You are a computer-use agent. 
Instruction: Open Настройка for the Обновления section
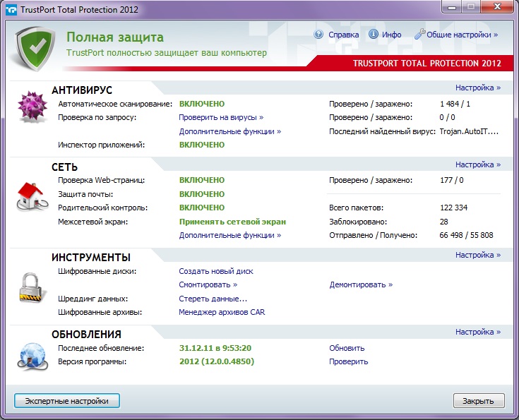[478, 332]
